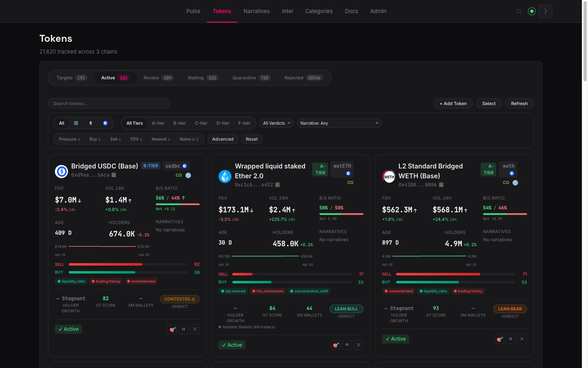Click the green live status indicator
Image resolution: width=588 pixels, height=368 pixels.
[532, 11]
